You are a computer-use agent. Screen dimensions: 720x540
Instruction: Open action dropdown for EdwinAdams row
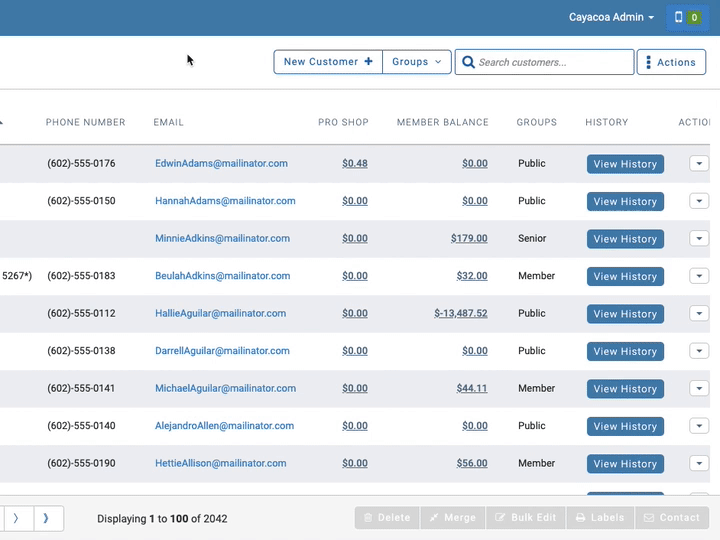tap(699, 163)
